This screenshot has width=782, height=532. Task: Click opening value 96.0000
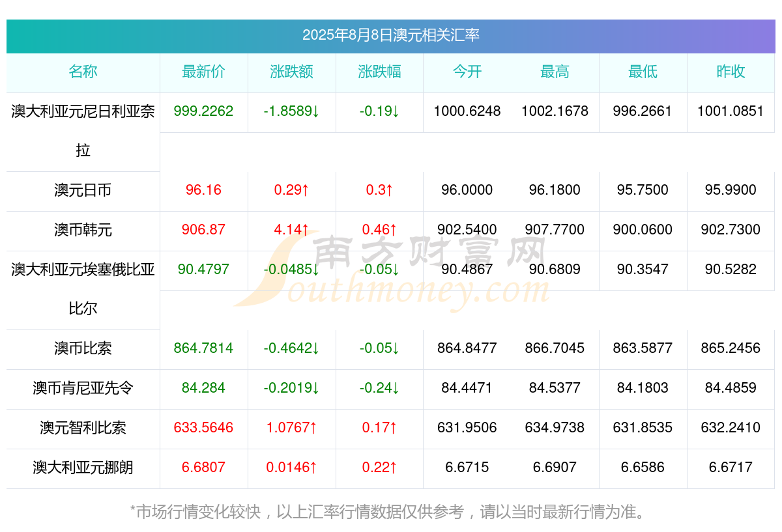(467, 190)
